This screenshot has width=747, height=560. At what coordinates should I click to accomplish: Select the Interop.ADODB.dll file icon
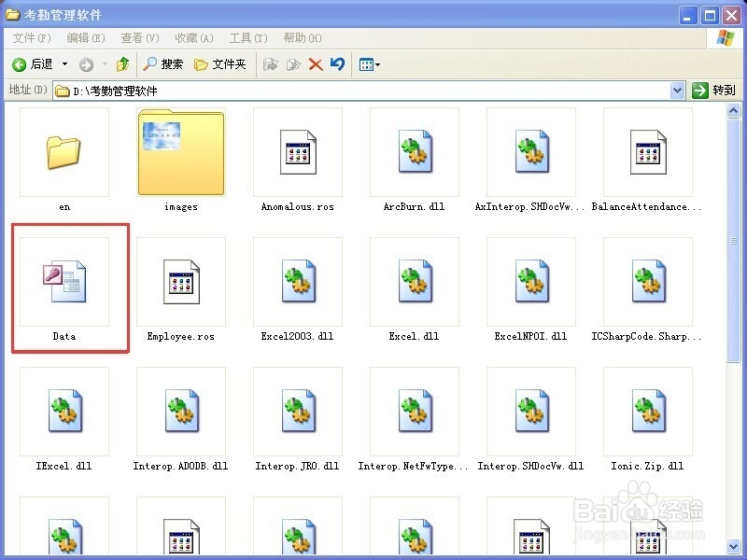(181, 411)
